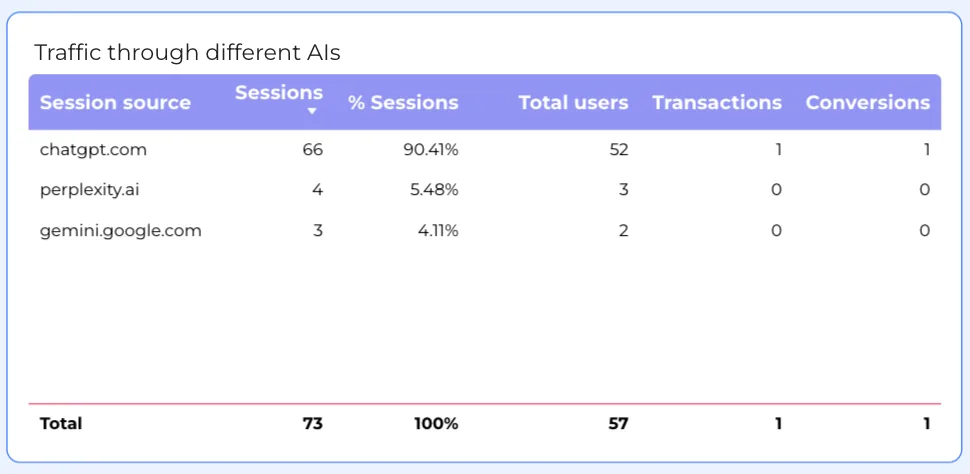The width and height of the screenshot is (970, 474).
Task: Click the Transactions column header
Action: [717, 102]
